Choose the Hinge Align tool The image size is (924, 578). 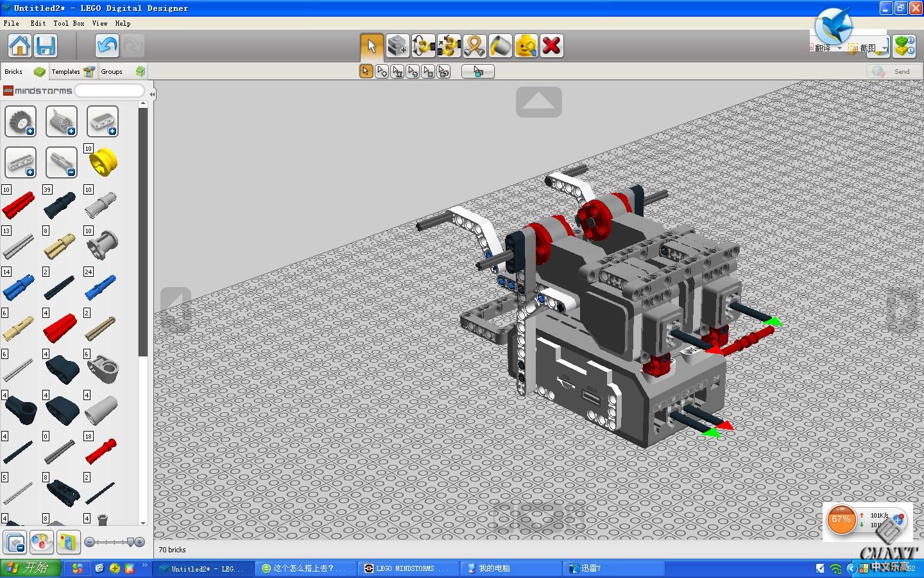click(449, 46)
